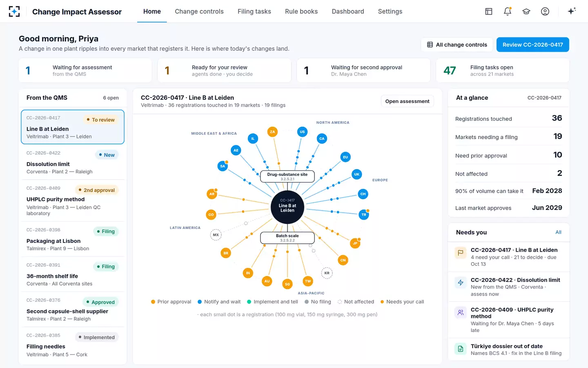Click the dashed KR market node
The height and width of the screenshot is (368, 588).
[327, 273]
